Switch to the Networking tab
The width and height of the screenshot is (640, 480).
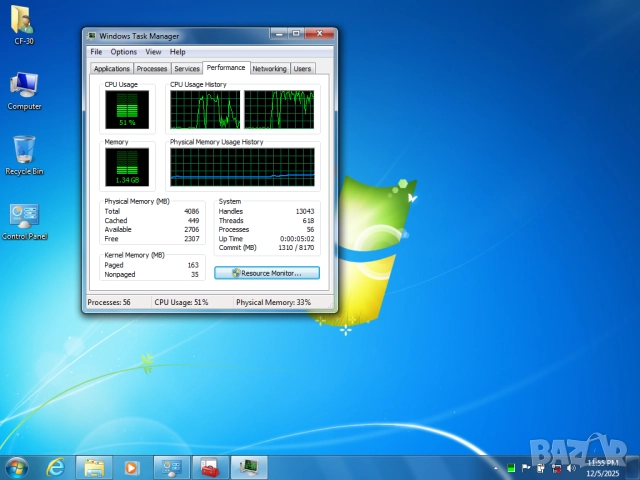(x=269, y=69)
